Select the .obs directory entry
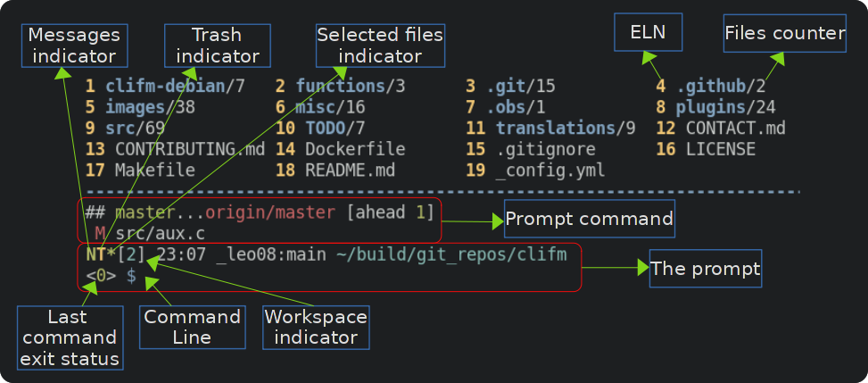This screenshot has height=383, width=868. point(506,107)
